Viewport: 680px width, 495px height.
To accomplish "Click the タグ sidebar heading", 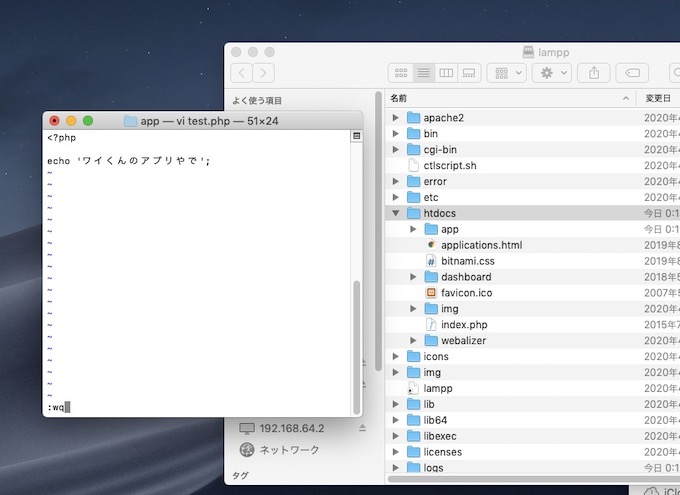I will coord(240,475).
